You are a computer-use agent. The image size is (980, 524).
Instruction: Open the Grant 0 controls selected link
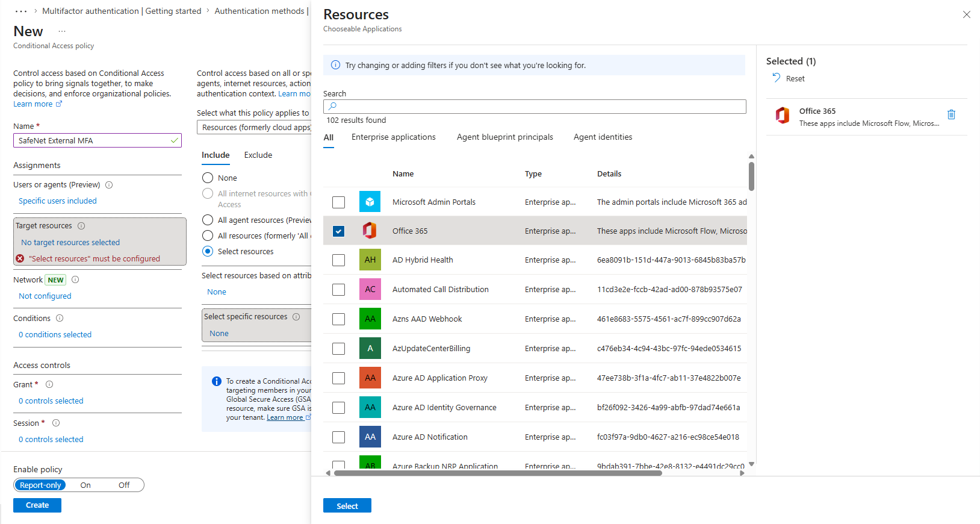(x=51, y=401)
